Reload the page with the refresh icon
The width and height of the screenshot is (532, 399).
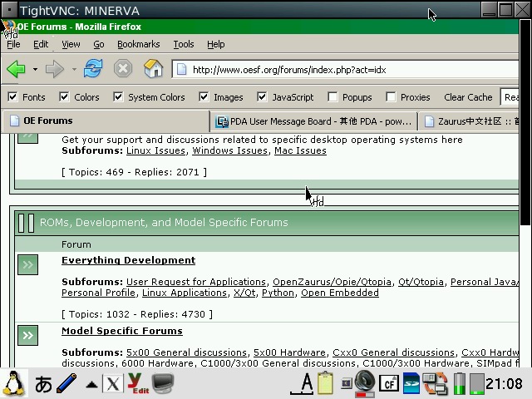(93, 69)
